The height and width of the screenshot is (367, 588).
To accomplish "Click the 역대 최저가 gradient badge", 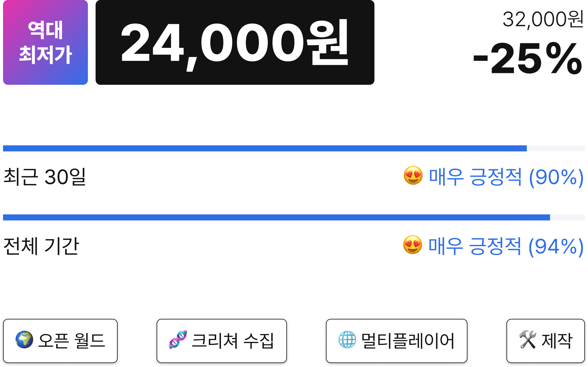I will click(45, 42).
